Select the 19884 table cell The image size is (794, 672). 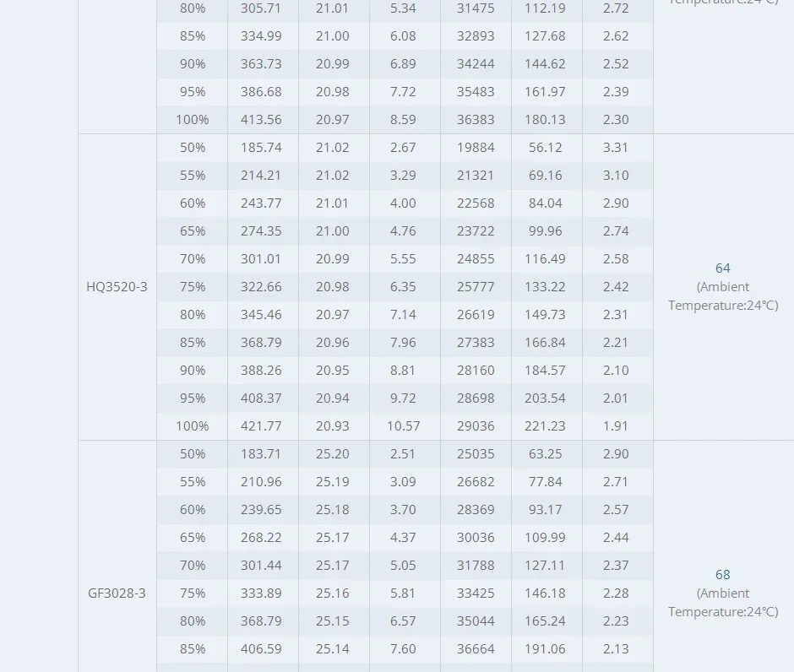[476, 148]
